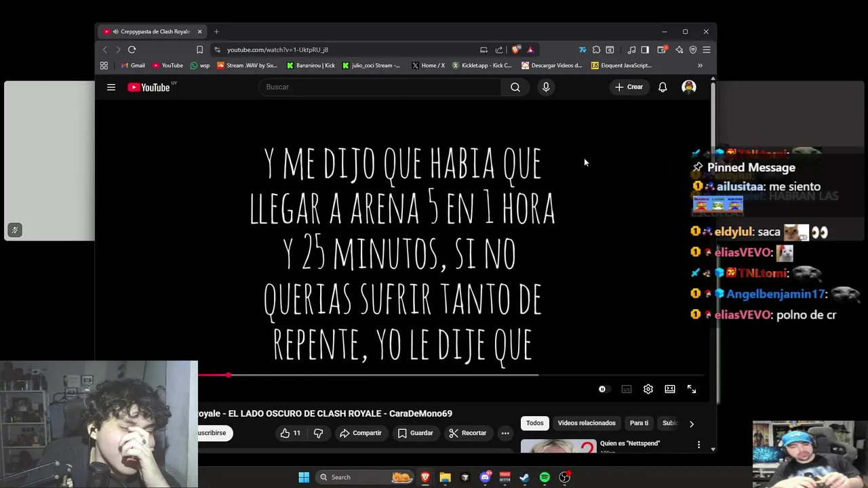Toggle Brave sidebar panel
The width and height of the screenshot is (868, 488).
click(645, 49)
